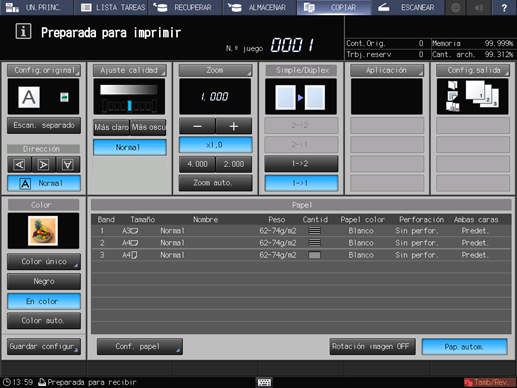
Task: Select Color auto. mode
Action: click(x=44, y=321)
